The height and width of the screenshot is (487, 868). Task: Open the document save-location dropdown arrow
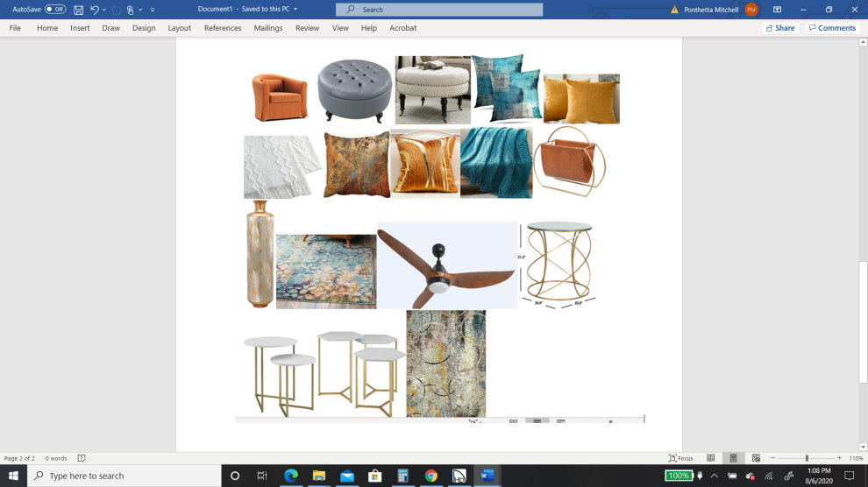[x=295, y=10]
